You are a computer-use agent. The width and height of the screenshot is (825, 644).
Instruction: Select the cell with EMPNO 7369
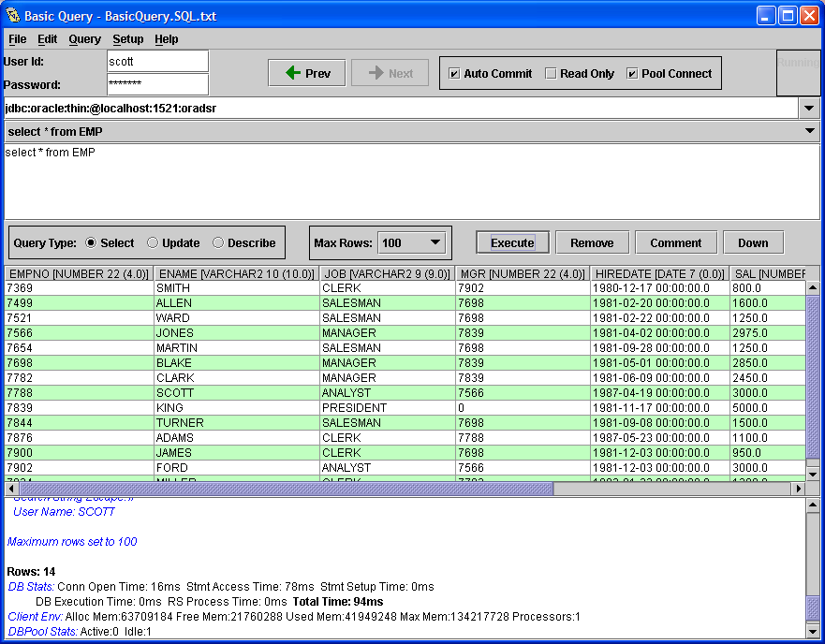(x=79, y=287)
